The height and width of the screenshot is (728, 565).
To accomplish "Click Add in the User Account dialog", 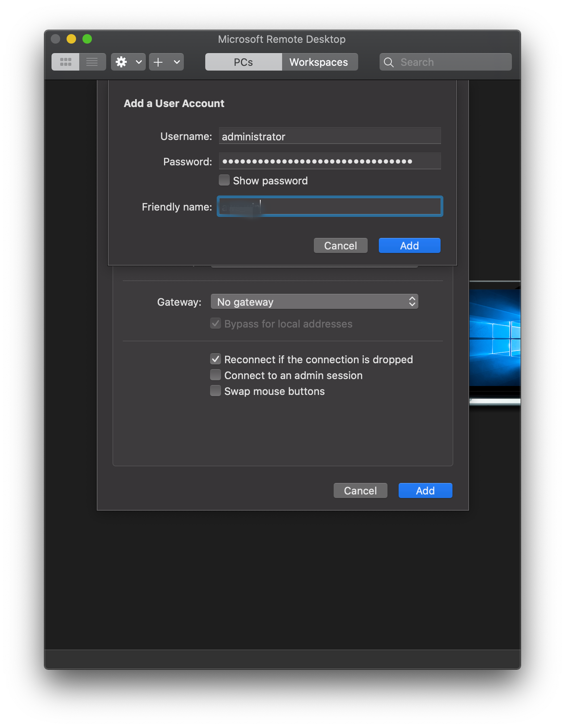I will coord(409,246).
